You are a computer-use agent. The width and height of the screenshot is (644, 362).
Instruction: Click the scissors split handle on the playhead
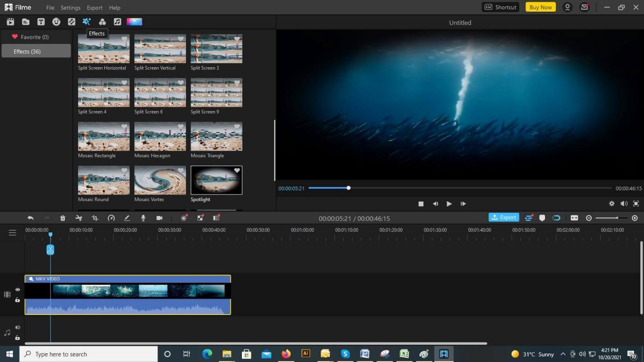coord(50,250)
